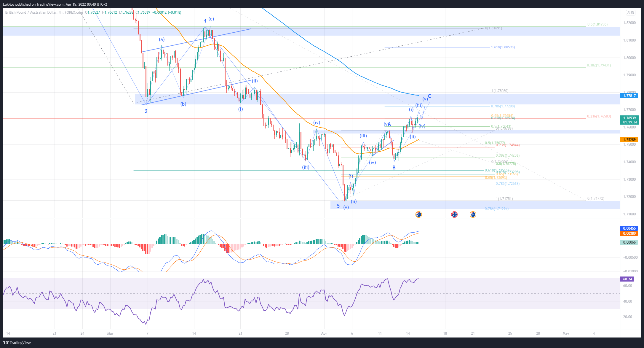Click the orange 0.00389 signal value label
Viewport: 644px width, 348px height.
tap(629, 233)
